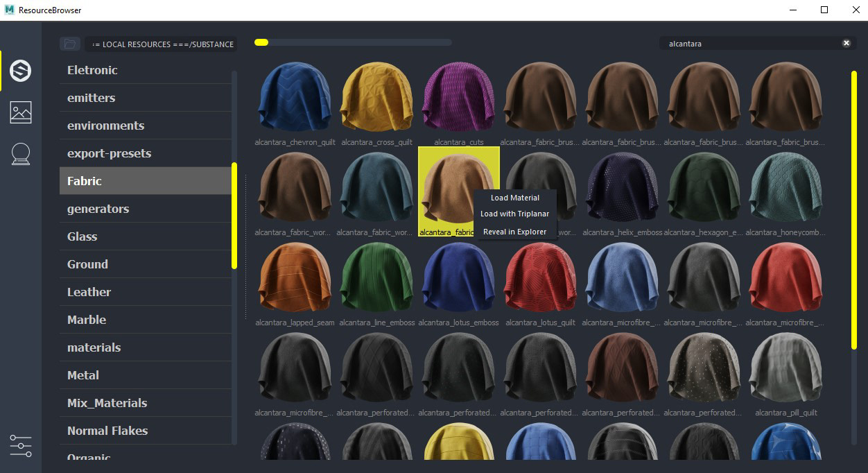Click the material grid scrollbar

click(x=854, y=209)
